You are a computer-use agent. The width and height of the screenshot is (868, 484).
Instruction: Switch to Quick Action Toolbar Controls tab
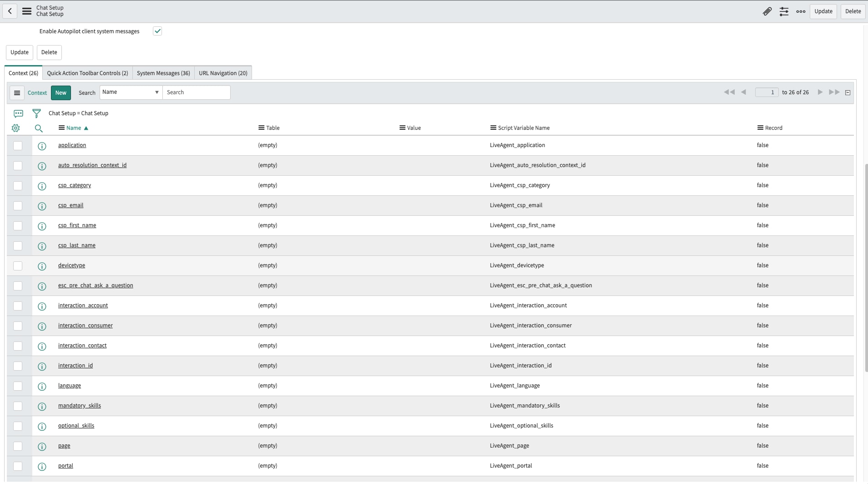click(87, 73)
